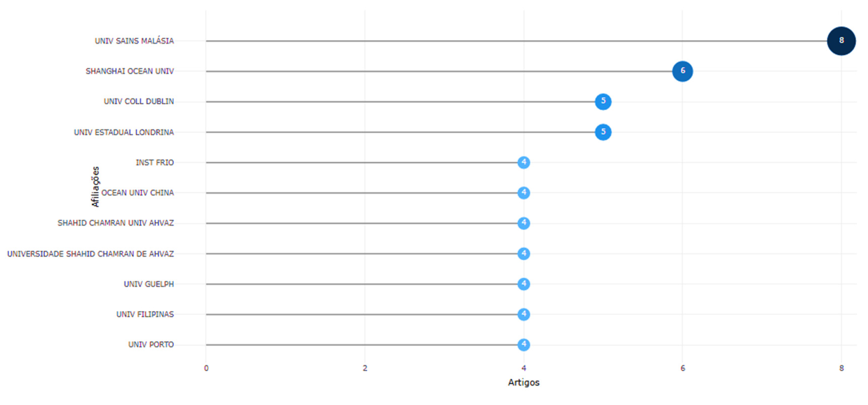The width and height of the screenshot is (868, 405).
Task: Click the Afiliações axis title
Action: [x=95, y=187]
